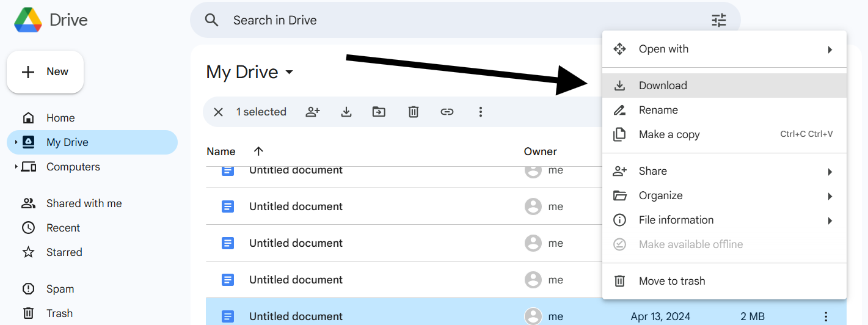
Task: Click the trash icon in selection toolbar
Action: tap(414, 112)
